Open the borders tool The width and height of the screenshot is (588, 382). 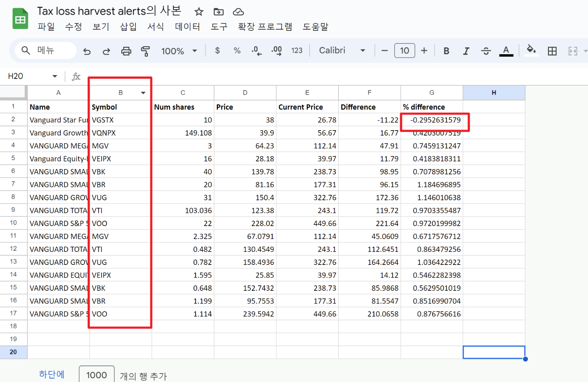coord(552,51)
